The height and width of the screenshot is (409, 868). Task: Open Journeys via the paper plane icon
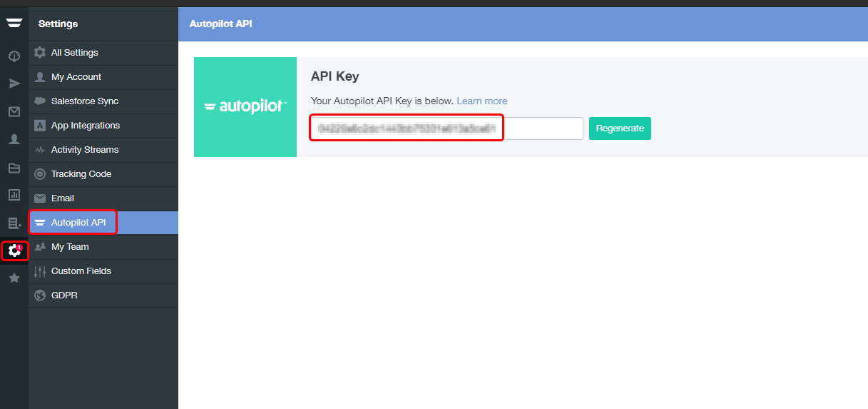[x=14, y=84]
